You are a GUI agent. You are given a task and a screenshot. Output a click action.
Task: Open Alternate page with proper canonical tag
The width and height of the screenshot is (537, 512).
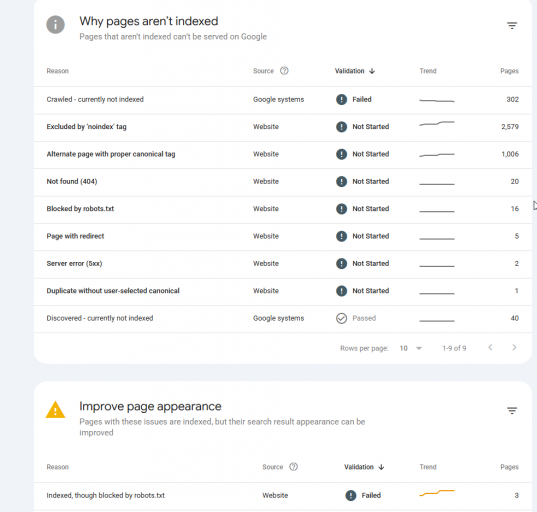point(283,154)
